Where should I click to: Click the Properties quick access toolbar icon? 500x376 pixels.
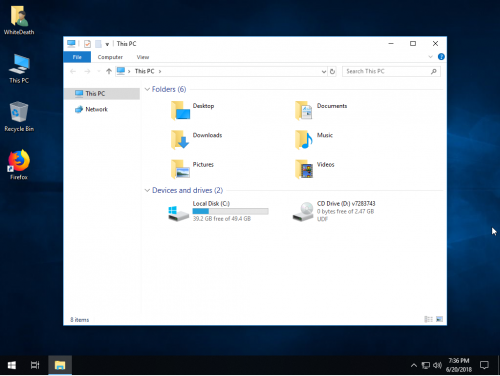(87, 44)
